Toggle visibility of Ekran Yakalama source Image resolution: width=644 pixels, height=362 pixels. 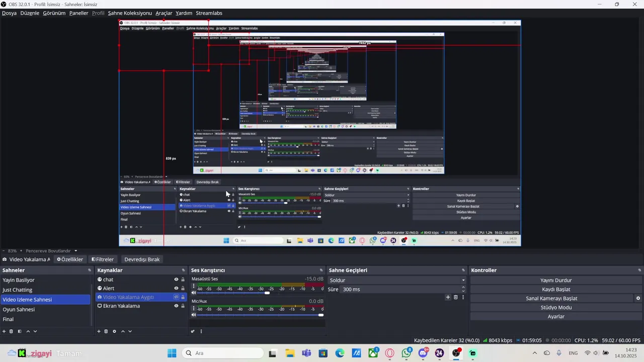[x=176, y=306]
